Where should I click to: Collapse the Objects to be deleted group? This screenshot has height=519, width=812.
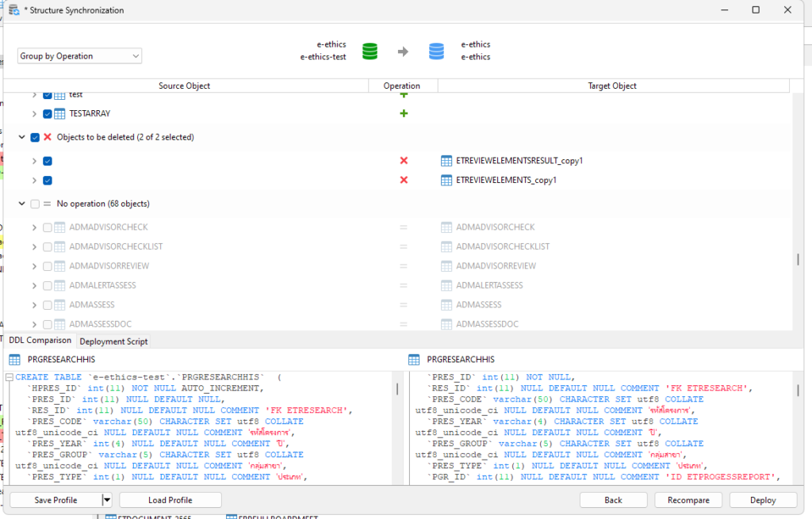[x=22, y=137]
